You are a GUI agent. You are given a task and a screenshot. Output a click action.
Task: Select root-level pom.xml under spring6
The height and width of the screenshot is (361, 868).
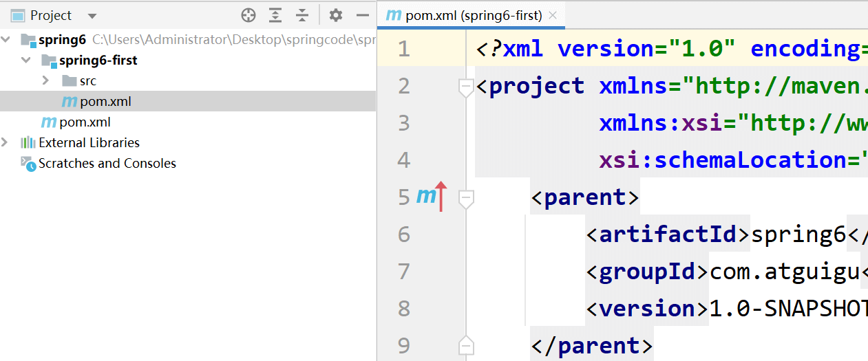pos(84,122)
